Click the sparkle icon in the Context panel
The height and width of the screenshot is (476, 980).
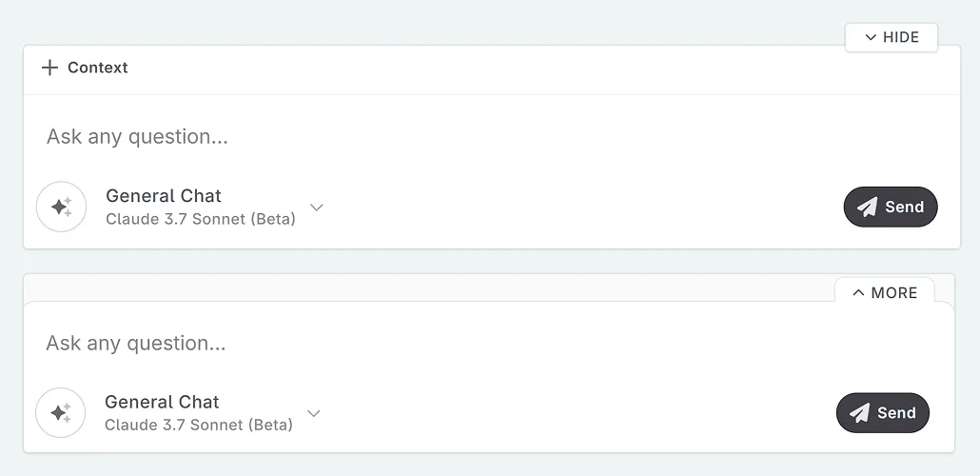(61, 207)
